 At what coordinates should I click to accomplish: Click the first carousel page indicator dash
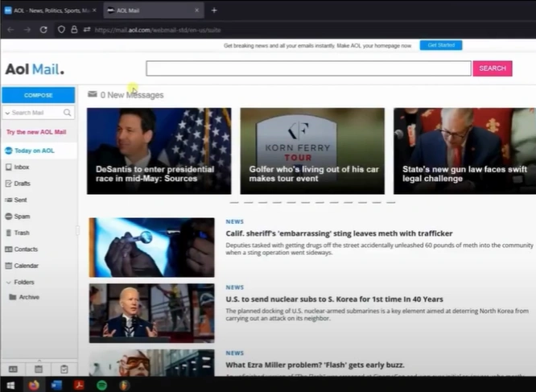[x=234, y=203]
